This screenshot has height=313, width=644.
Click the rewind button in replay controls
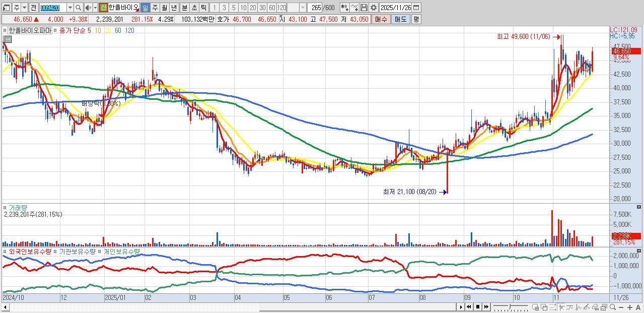(469, 307)
